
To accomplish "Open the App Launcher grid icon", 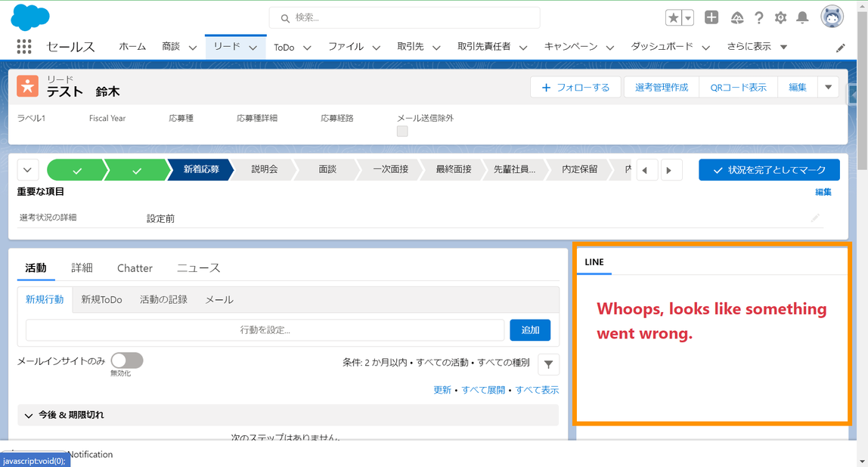I will point(23,46).
